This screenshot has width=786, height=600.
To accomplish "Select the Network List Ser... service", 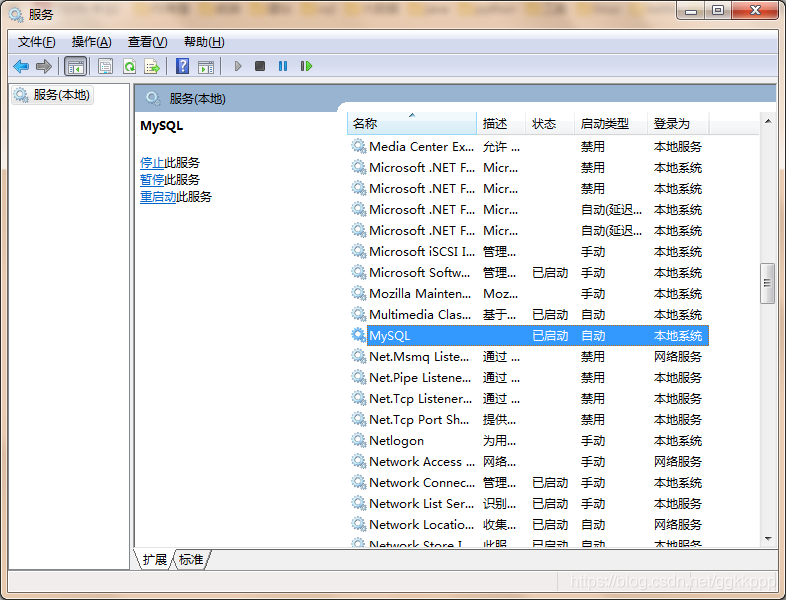I will [x=529, y=504].
